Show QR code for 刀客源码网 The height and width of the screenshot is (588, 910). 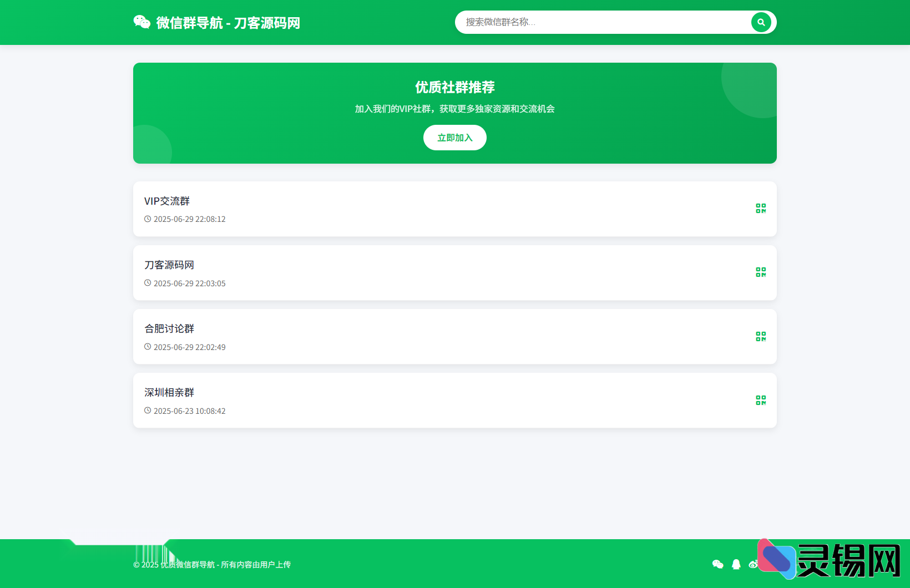[761, 272]
